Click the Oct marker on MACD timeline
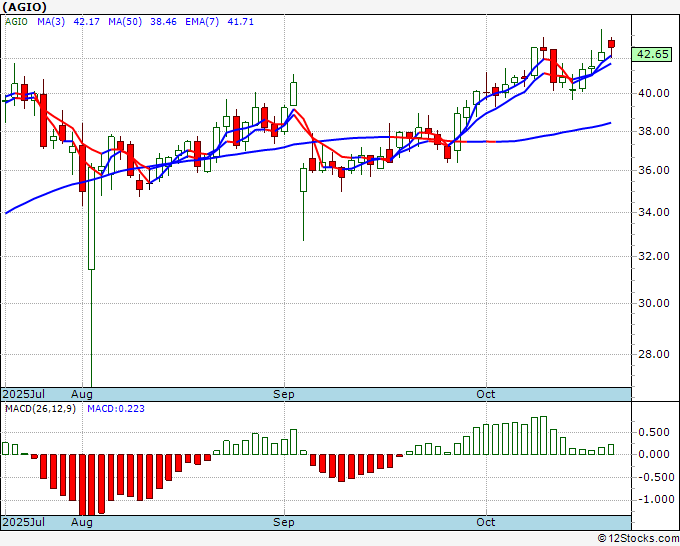The width and height of the screenshot is (680, 546). click(x=486, y=522)
